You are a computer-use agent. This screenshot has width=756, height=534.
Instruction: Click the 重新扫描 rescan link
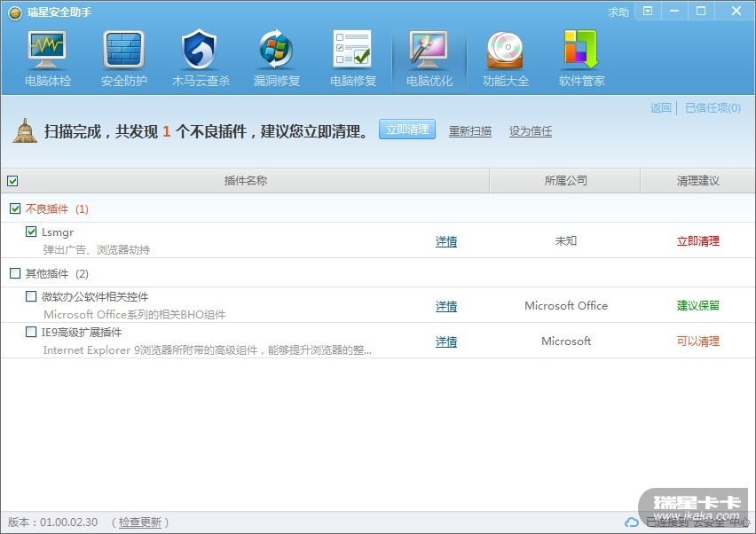[470, 131]
